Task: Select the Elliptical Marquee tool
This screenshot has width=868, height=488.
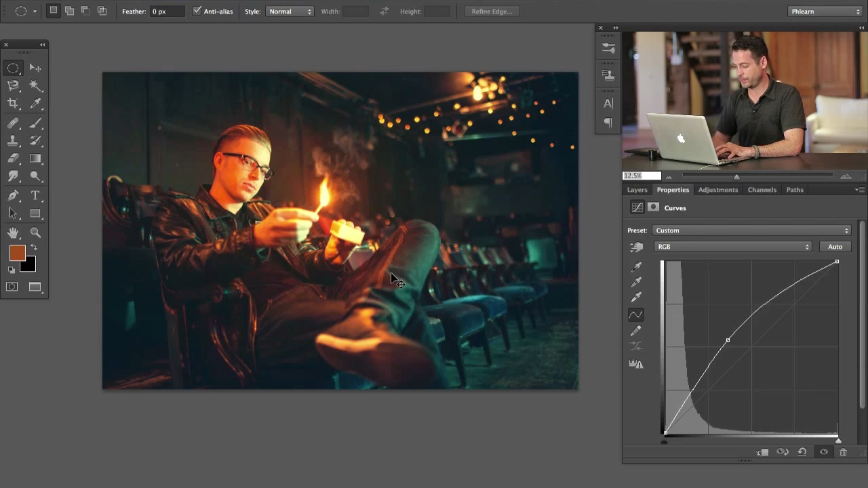Action: coord(13,68)
